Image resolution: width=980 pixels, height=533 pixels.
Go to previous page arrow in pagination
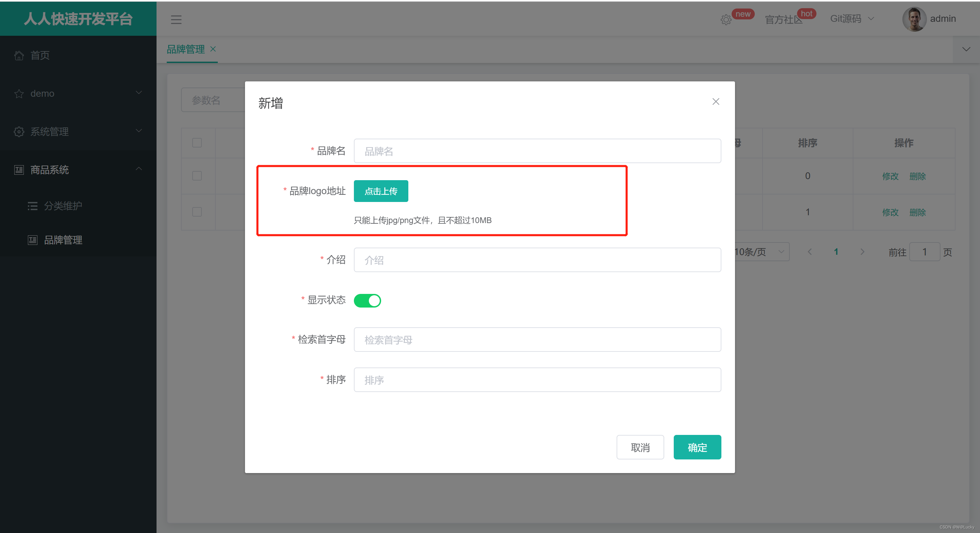point(810,252)
